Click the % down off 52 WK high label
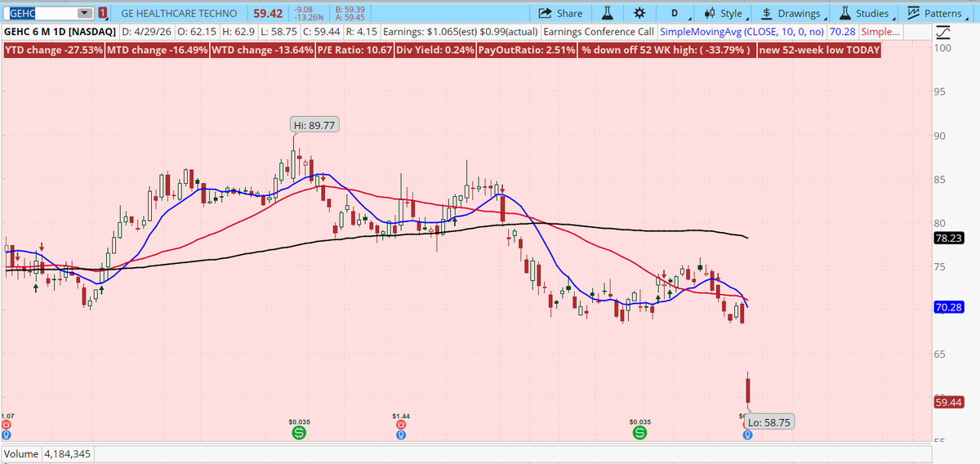Image resolution: width=980 pixels, height=464 pixels. tap(666, 50)
